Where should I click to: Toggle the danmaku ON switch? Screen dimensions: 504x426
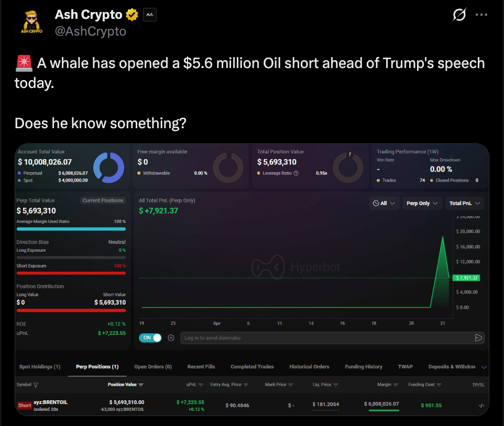coord(150,338)
